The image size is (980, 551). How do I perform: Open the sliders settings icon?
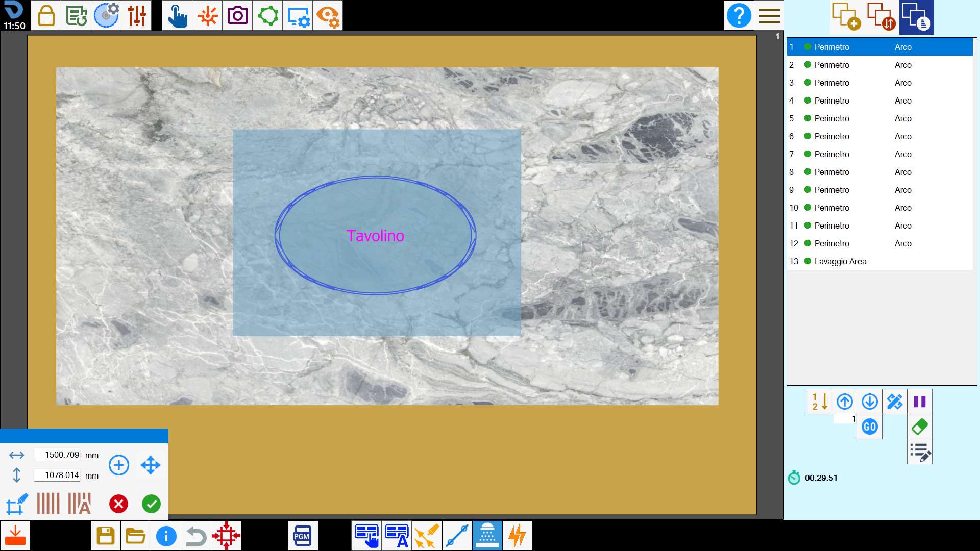click(x=137, y=15)
